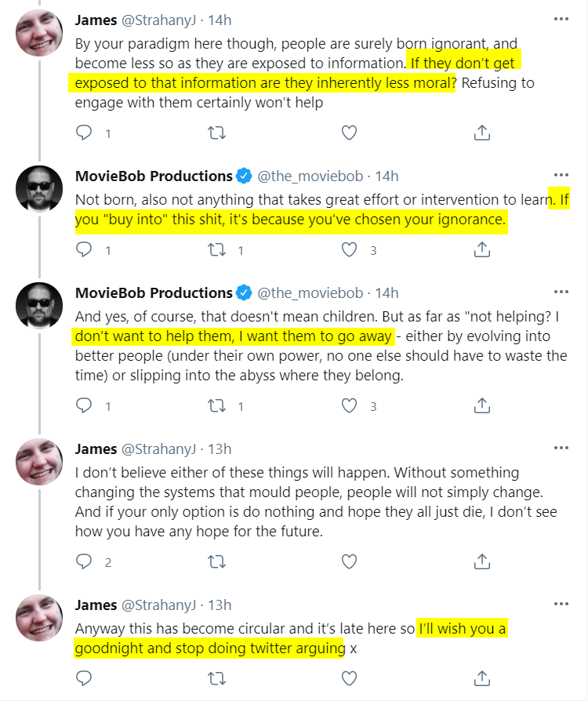
Task: Open more options on James's first tweet
Action: pos(561,19)
